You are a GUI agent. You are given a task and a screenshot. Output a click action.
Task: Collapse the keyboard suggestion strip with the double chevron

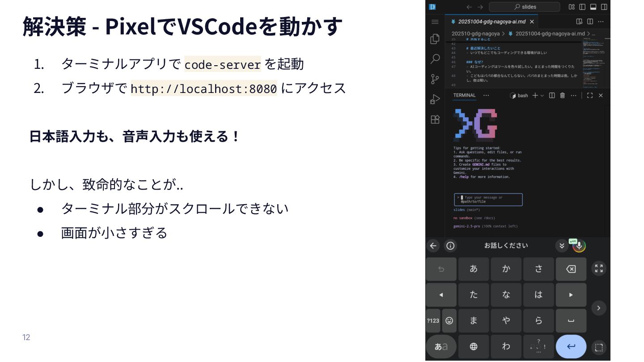coord(562,245)
